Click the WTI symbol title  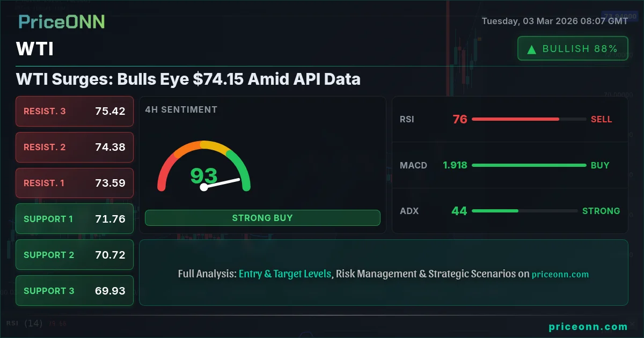point(35,49)
